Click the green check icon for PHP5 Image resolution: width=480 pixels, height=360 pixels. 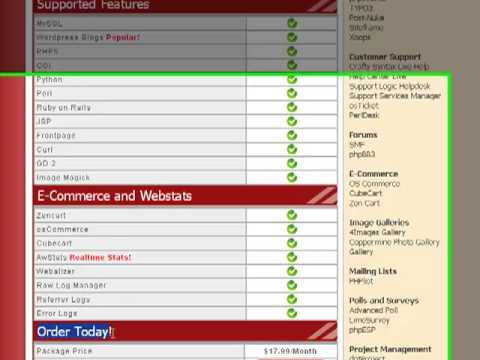292,51
